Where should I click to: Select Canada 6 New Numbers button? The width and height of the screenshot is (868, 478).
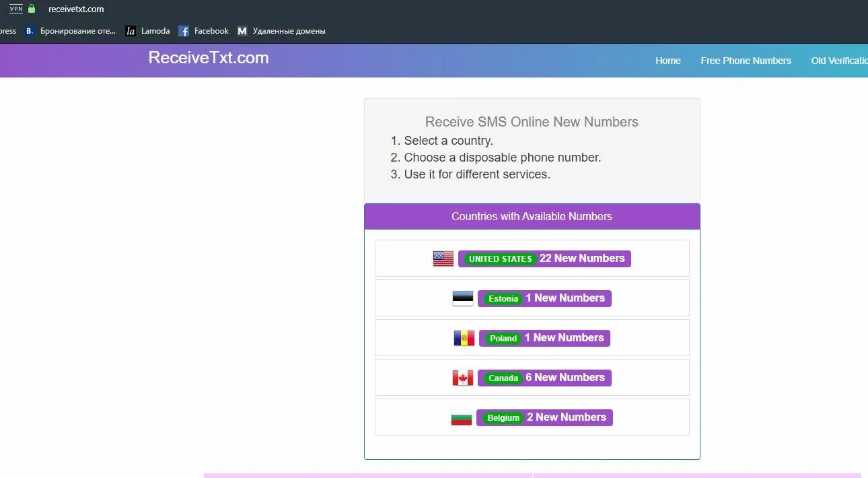pyautogui.click(x=544, y=378)
